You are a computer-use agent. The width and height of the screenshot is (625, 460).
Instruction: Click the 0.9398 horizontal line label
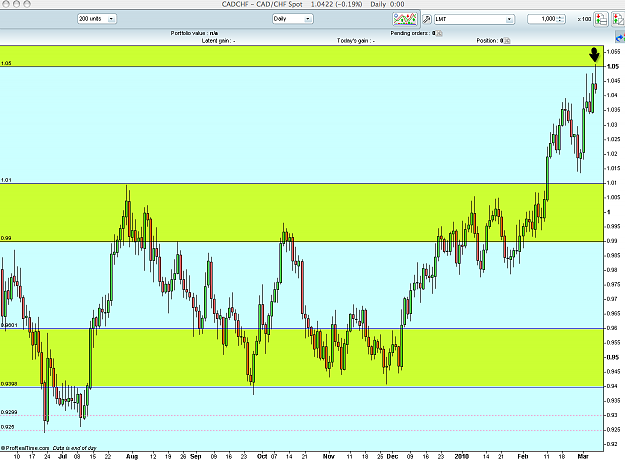point(9,384)
